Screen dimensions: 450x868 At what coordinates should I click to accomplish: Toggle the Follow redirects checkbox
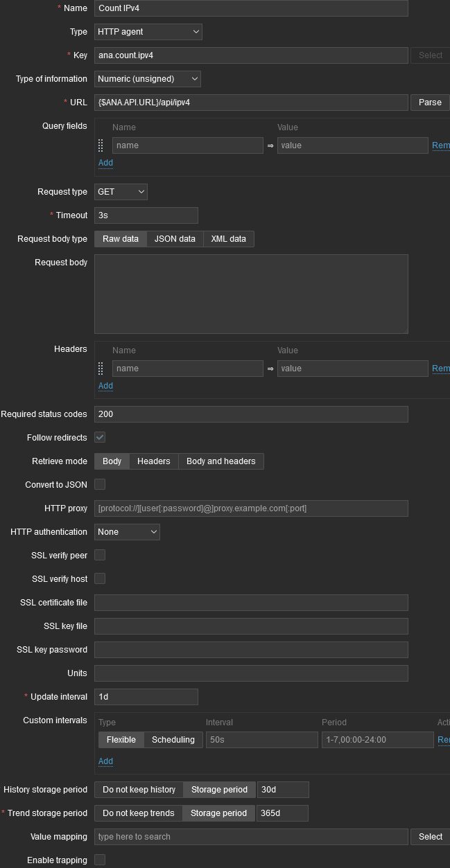(100, 438)
